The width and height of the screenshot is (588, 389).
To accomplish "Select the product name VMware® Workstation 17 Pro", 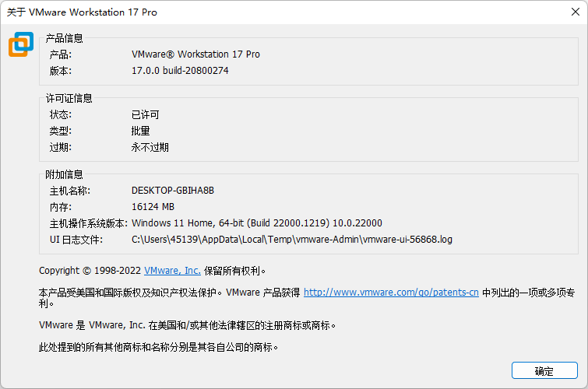I will coord(195,54).
